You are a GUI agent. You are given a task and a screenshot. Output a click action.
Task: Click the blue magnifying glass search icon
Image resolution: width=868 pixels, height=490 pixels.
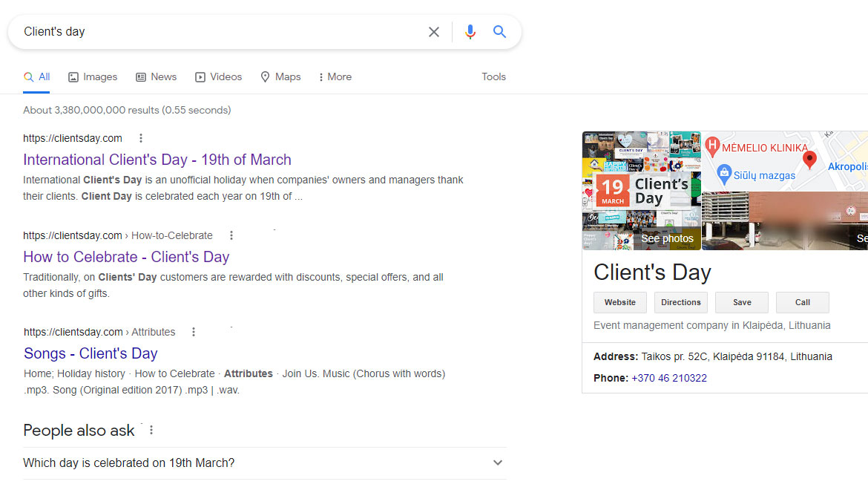[x=499, y=32]
